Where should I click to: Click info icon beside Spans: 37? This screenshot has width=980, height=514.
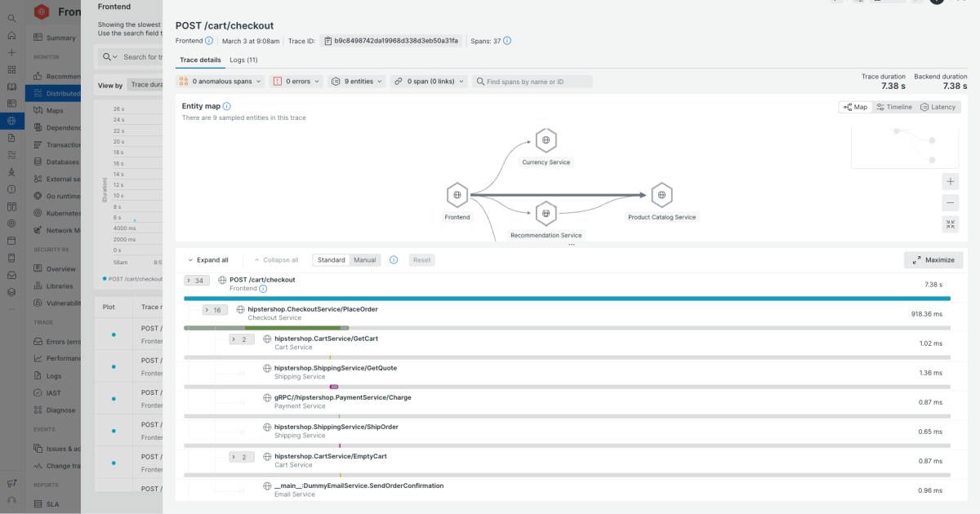(x=507, y=41)
